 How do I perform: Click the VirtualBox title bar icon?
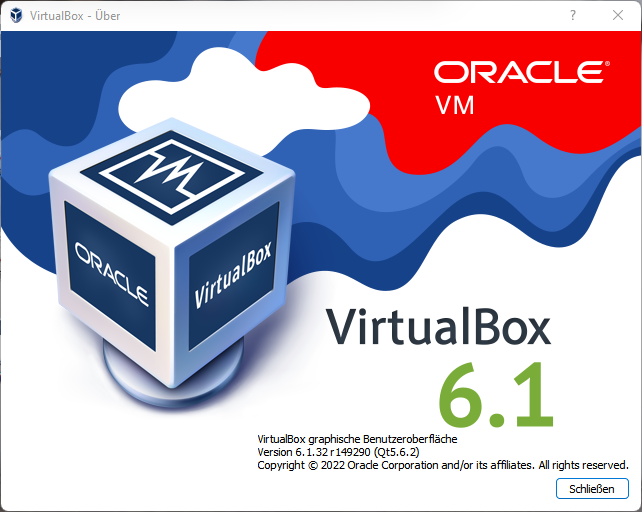coord(16,16)
